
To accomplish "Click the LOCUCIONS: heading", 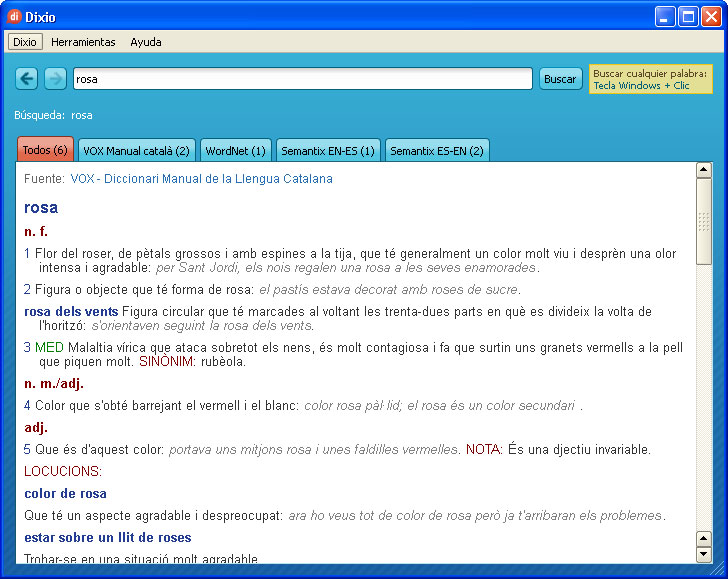I will (x=63, y=471).
